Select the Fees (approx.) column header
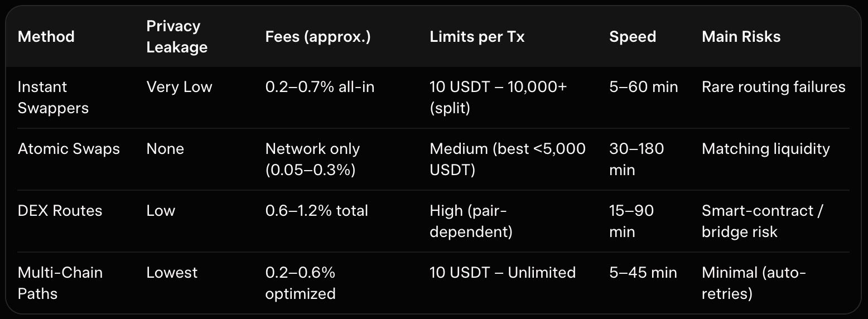Viewport: 868px width, 319px height. [x=318, y=37]
